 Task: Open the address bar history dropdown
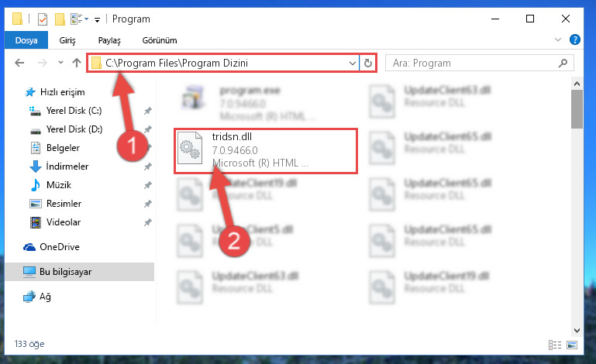click(x=353, y=63)
